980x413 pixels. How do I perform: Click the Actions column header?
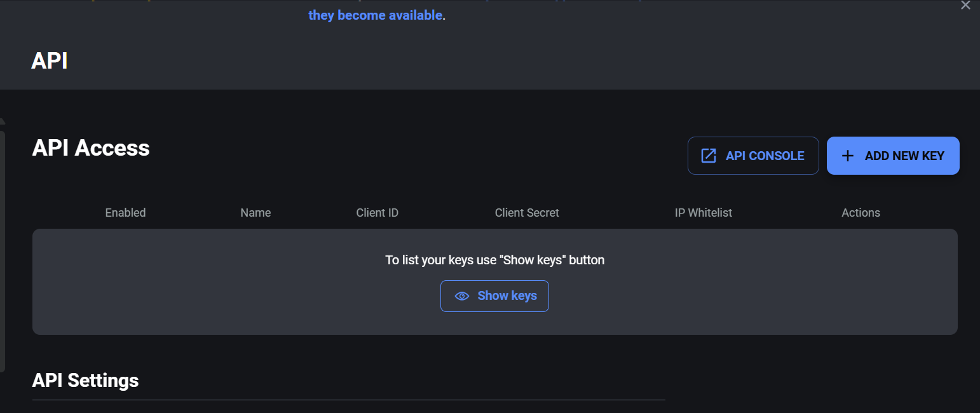point(861,212)
